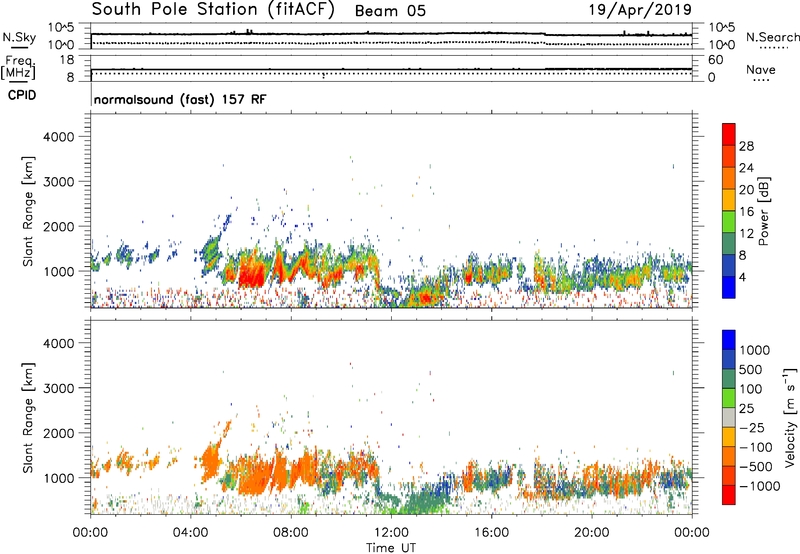This screenshot has height=554, width=800.
Task: Click the '08:00' time axis label
Action: click(x=291, y=533)
